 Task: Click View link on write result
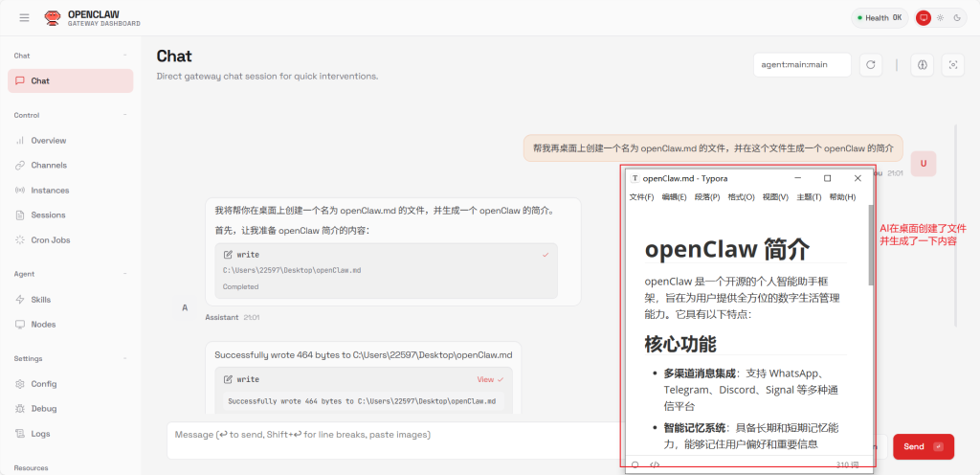486,379
